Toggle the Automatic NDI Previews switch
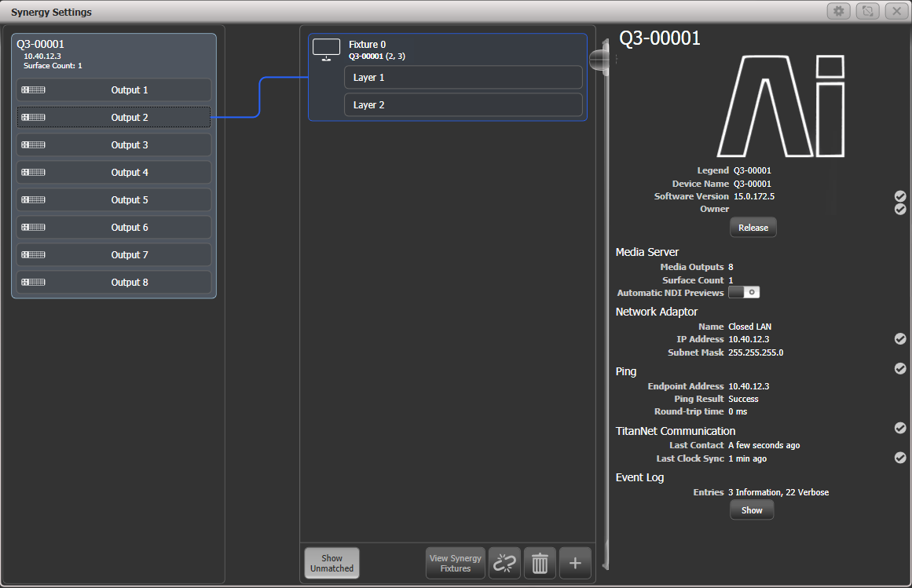The height and width of the screenshot is (588, 912). (x=743, y=292)
